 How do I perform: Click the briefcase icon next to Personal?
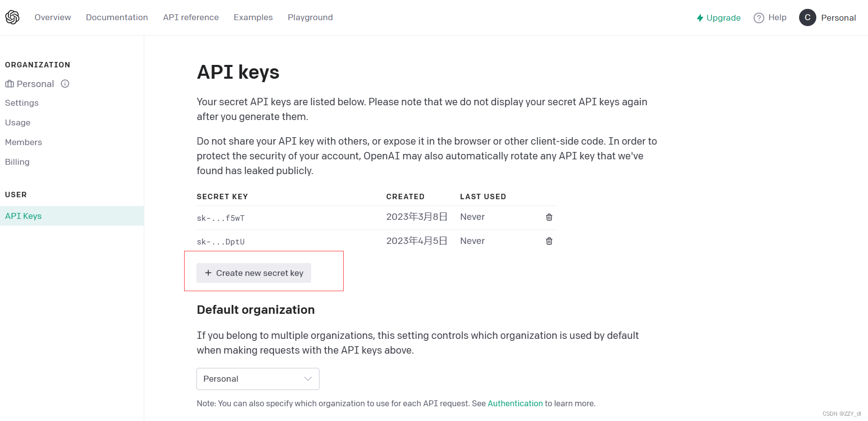tap(9, 84)
